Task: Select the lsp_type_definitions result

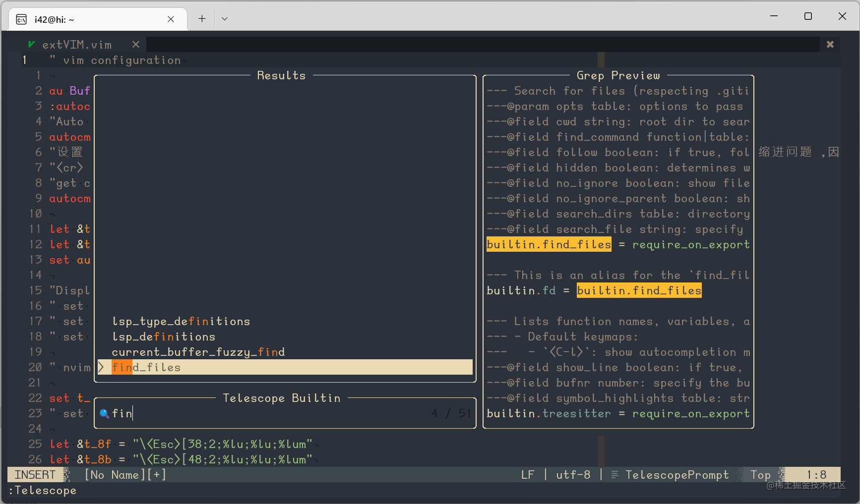Action: pos(181,321)
